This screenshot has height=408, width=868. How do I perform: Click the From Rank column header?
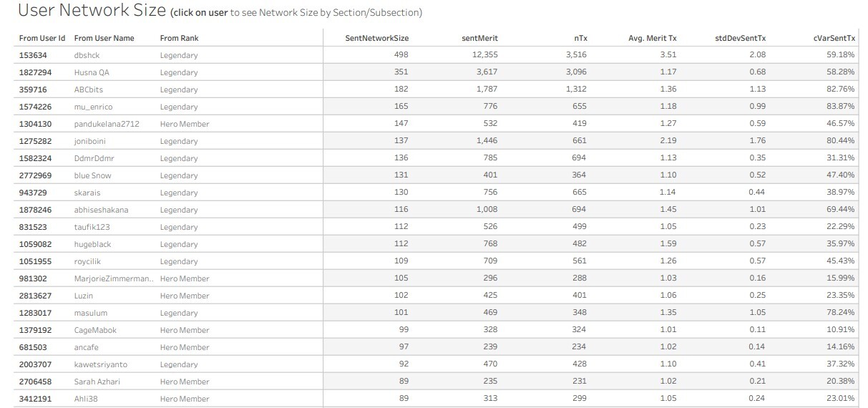pyautogui.click(x=179, y=38)
